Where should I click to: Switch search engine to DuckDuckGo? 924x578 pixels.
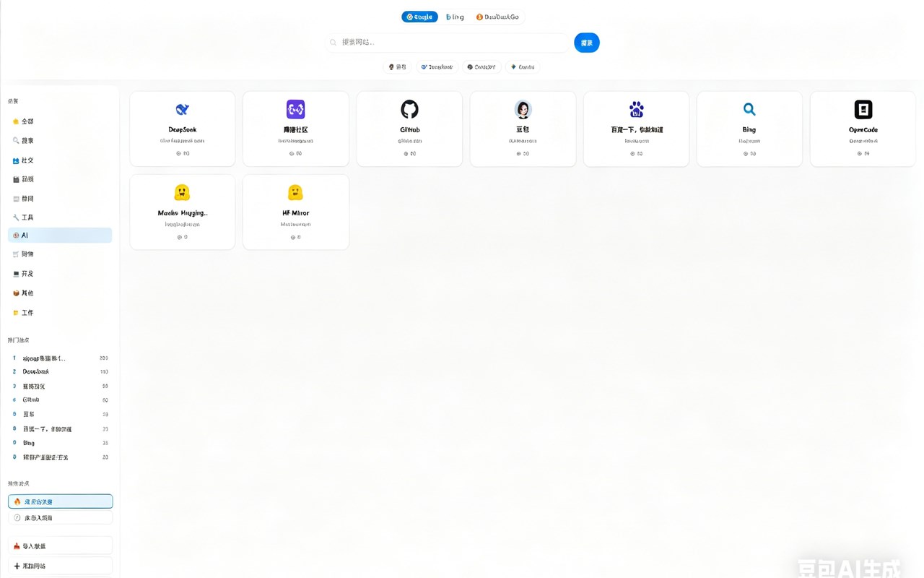(x=497, y=17)
